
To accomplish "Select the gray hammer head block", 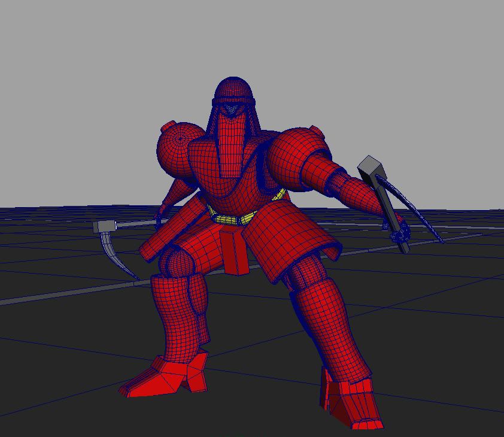I will tap(371, 168).
